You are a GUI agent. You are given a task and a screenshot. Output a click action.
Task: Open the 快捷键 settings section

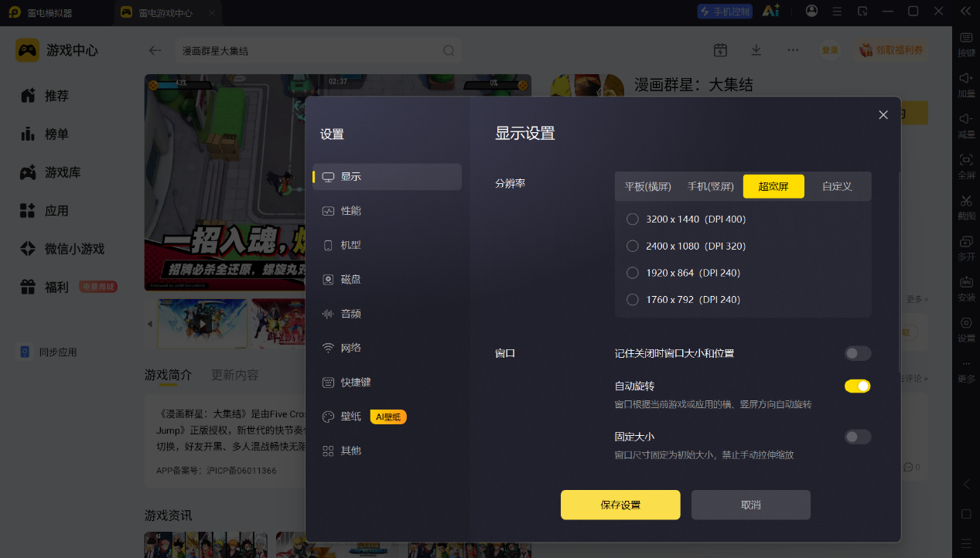click(x=387, y=382)
